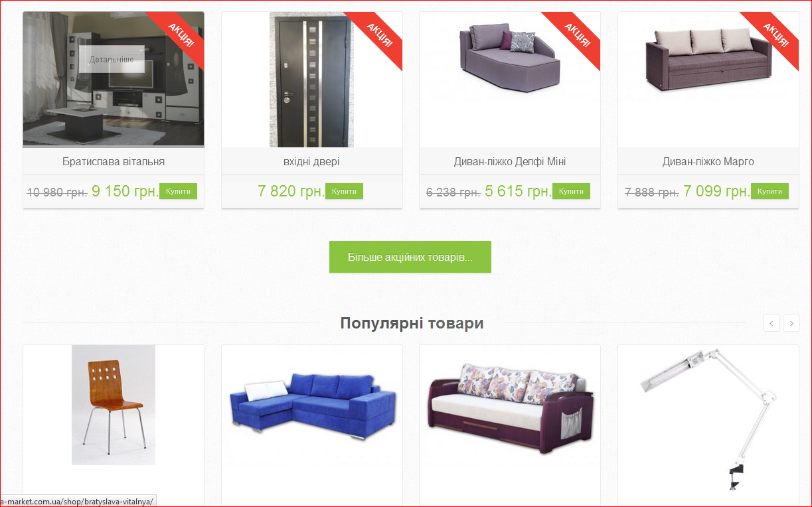The height and width of the screenshot is (507, 812).
Task: Open Диван-ліжко Делфі Міні title link
Action: (x=510, y=161)
